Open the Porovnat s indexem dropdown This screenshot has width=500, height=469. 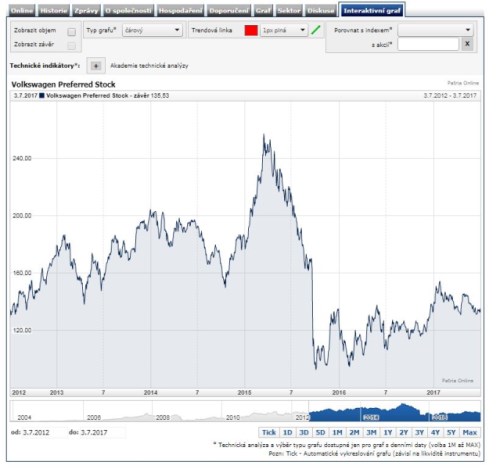point(435,30)
